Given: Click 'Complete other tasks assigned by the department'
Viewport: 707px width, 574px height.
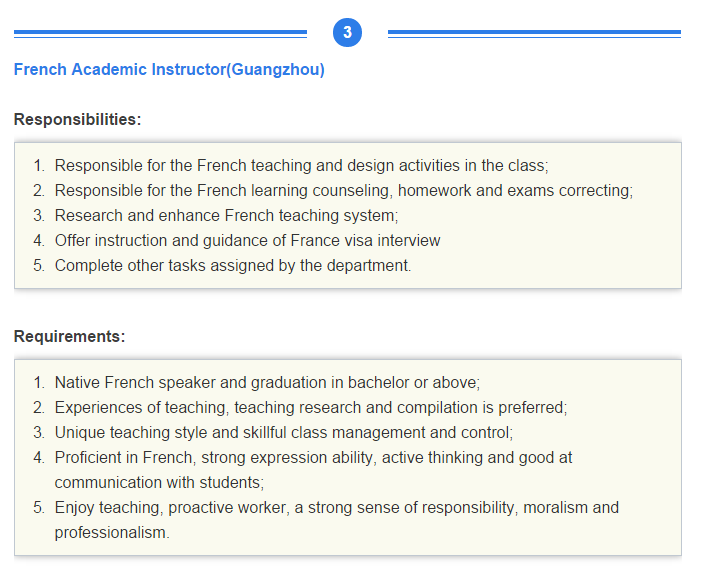Looking at the screenshot, I should click(233, 265).
